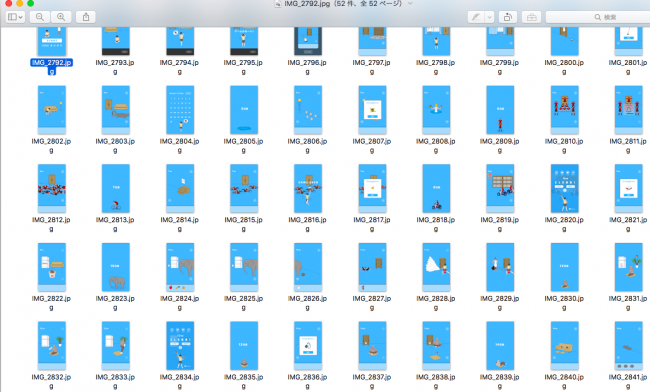Click the search field in toolbar
This screenshot has width=650, height=392.
pyautogui.click(x=599, y=17)
